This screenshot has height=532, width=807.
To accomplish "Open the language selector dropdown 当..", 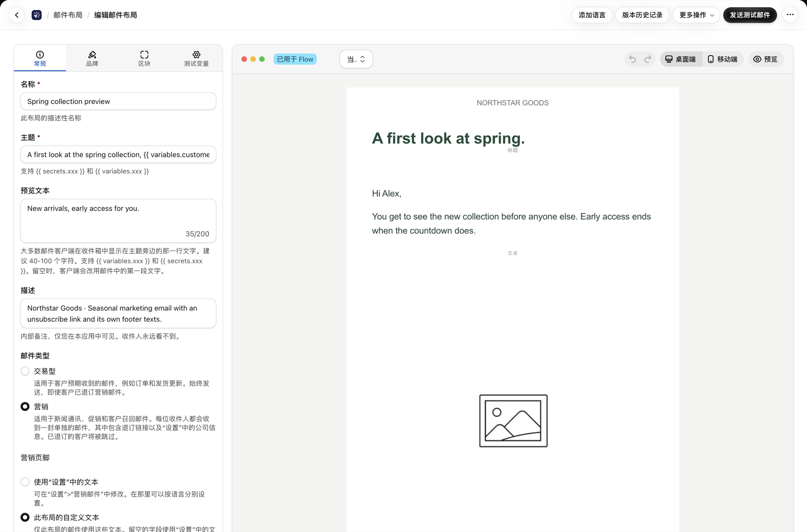I will coord(356,59).
